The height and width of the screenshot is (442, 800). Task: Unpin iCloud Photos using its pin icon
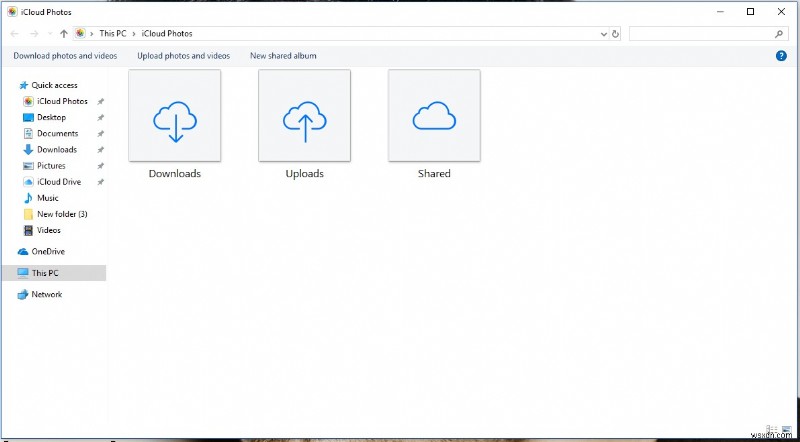click(x=101, y=102)
